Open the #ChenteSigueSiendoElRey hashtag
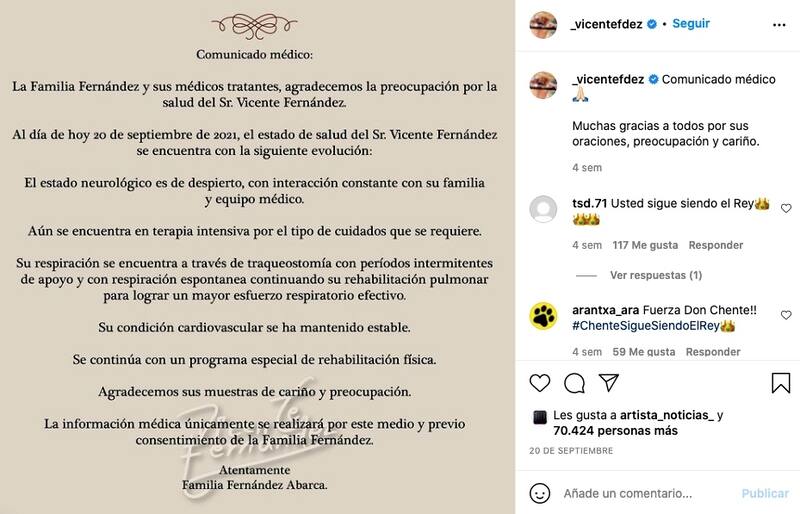800x514 pixels. point(646,326)
